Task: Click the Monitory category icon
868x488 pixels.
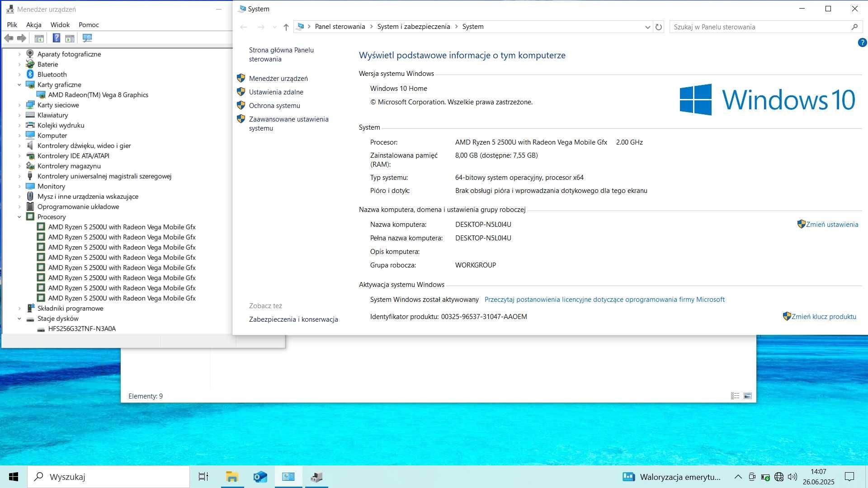Action: click(30, 186)
